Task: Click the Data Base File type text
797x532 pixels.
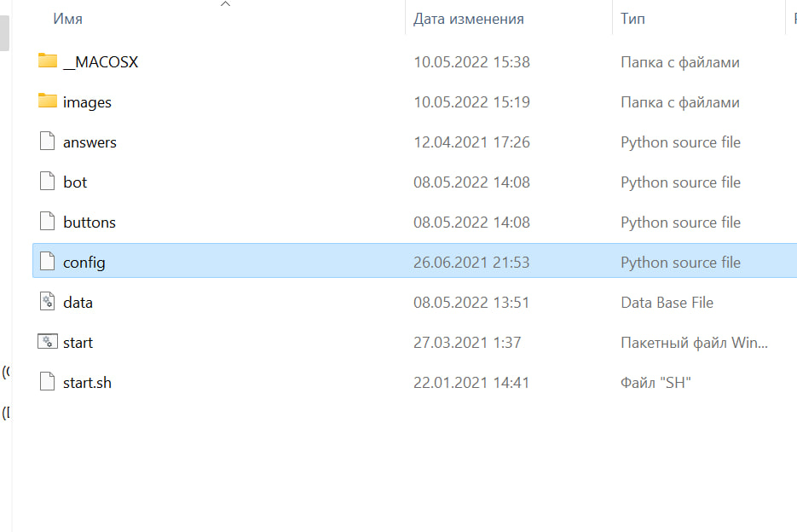Action: (x=667, y=303)
